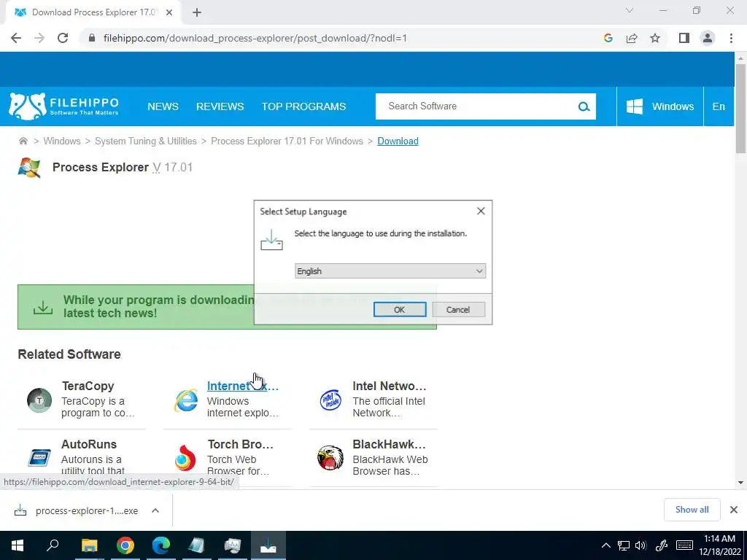The width and height of the screenshot is (747, 560).
Task: Click the padlock site info icon
Action: coord(92,38)
